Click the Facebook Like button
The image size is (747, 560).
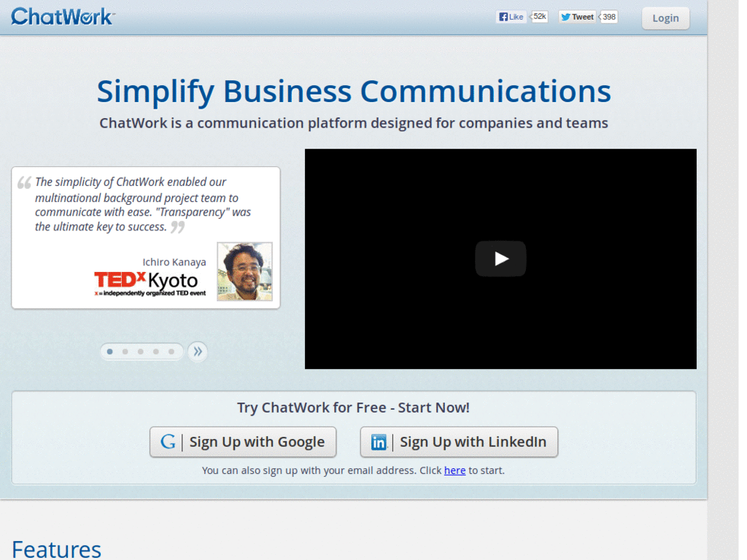511,17
